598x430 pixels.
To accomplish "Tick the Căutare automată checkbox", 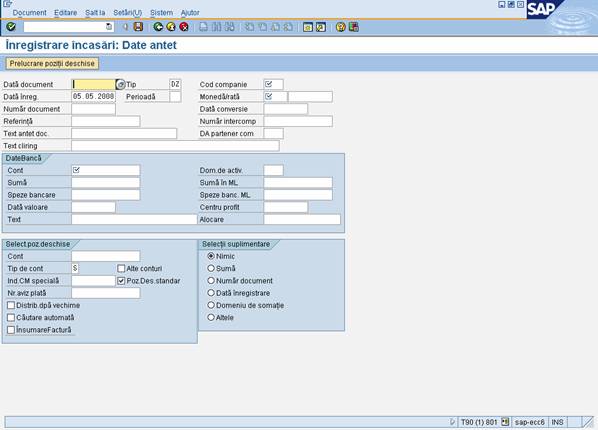I will point(11,317).
